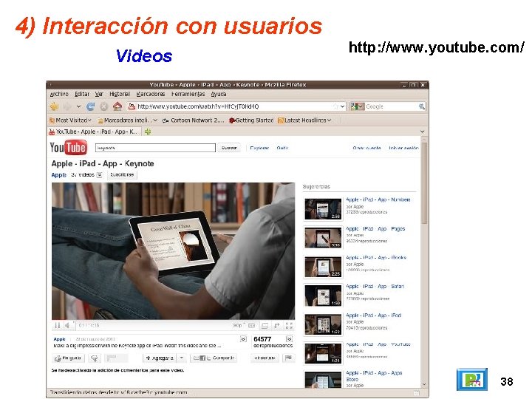The width and height of the screenshot is (532, 399).
Task: Open a new tab with the plus icon
Action: click(148, 132)
